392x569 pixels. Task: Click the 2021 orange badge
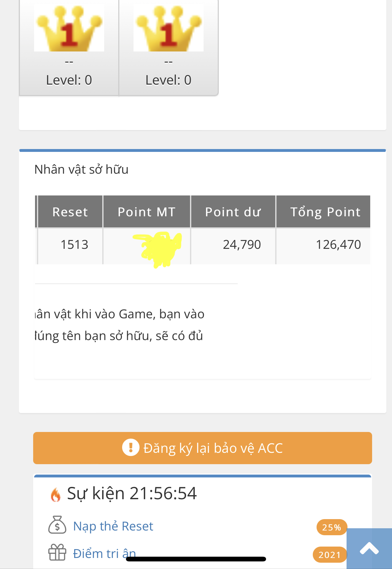pos(330,554)
